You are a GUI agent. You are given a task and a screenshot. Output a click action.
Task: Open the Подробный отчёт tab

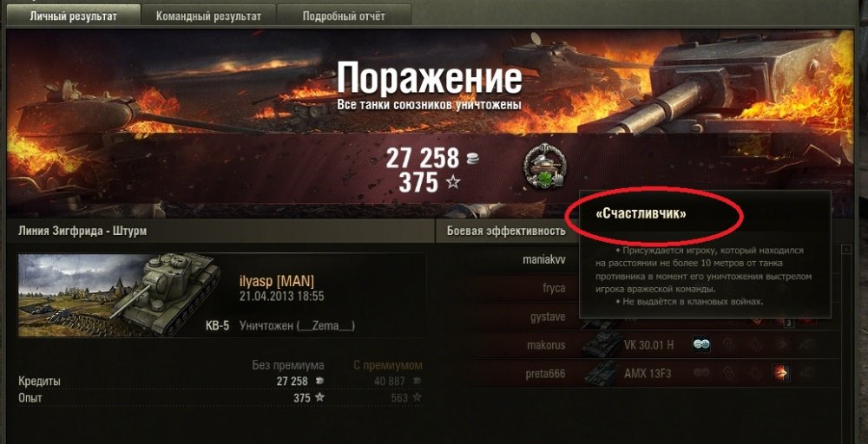(x=344, y=16)
